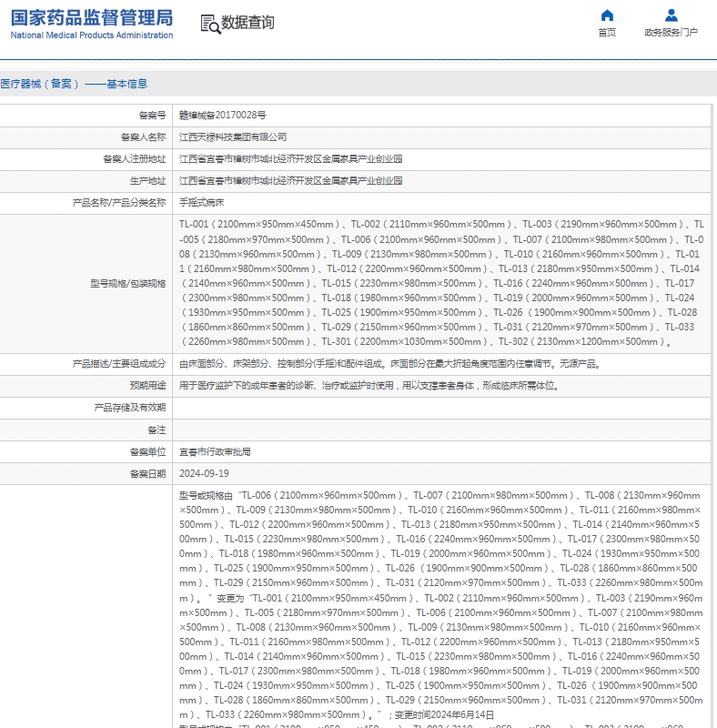Viewport: 717px width, 728px height.
Task: Click the specification text starting with TL-001
Action: click(441, 283)
